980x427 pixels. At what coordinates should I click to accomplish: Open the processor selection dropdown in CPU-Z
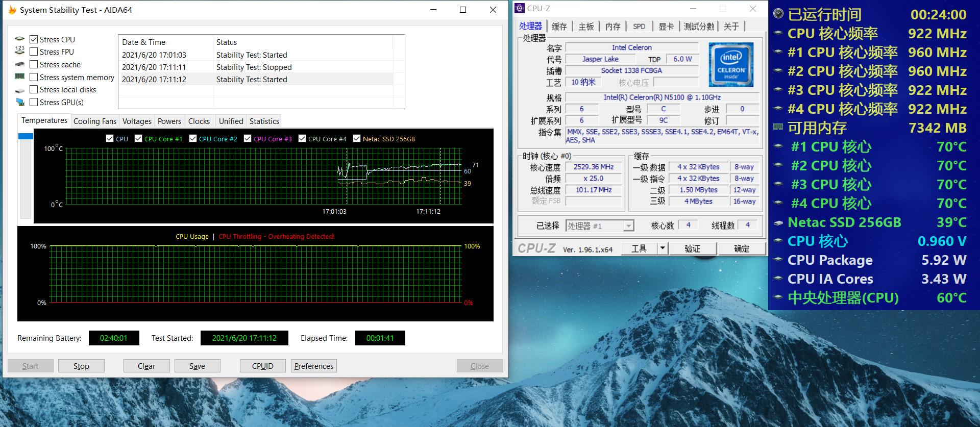(628, 226)
